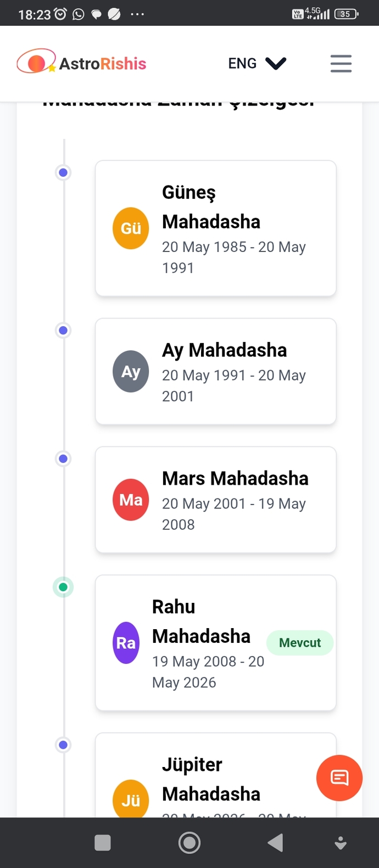The width and height of the screenshot is (379, 868).
Task: Select the Güneş Mahadasha card
Action: tap(216, 228)
